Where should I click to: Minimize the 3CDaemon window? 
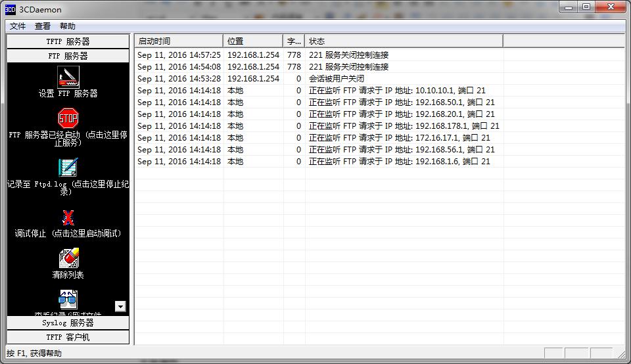569,7
